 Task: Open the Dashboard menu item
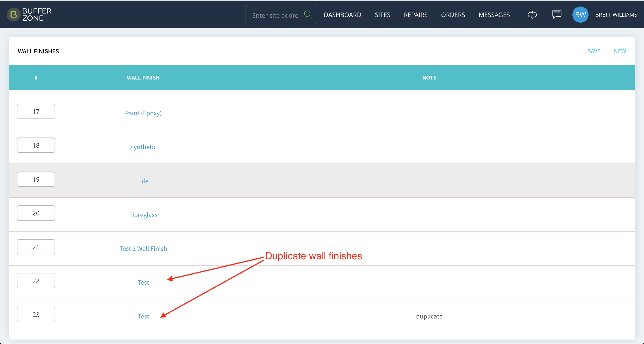pos(343,15)
